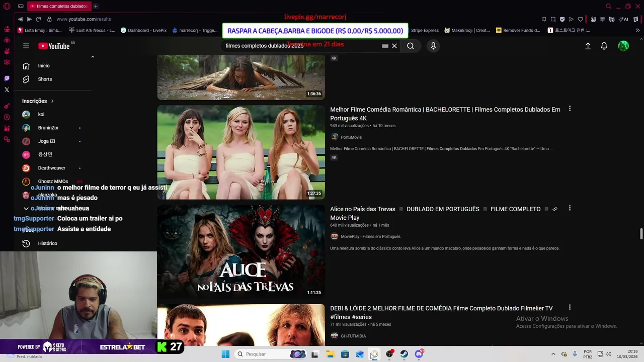
Task: Open Lost Ark Nexus bookmark
Action: pyautogui.click(x=92, y=30)
